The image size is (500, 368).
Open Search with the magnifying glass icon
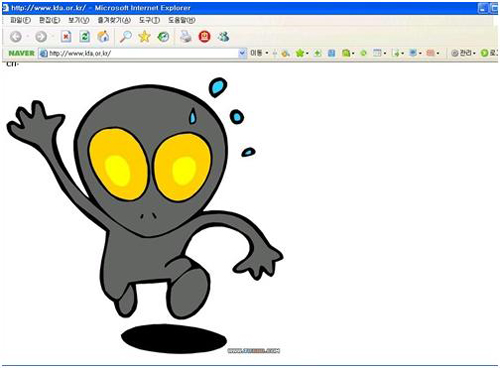[x=126, y=36]
